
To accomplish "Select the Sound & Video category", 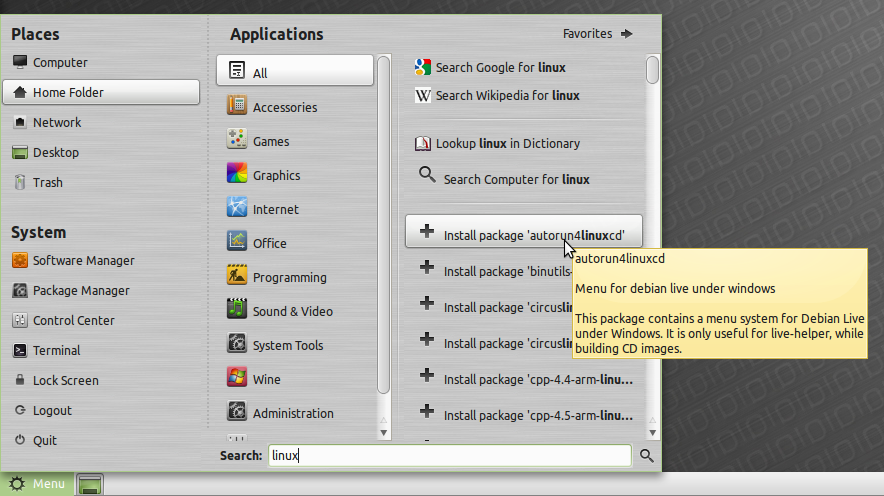I will point(295,311).
